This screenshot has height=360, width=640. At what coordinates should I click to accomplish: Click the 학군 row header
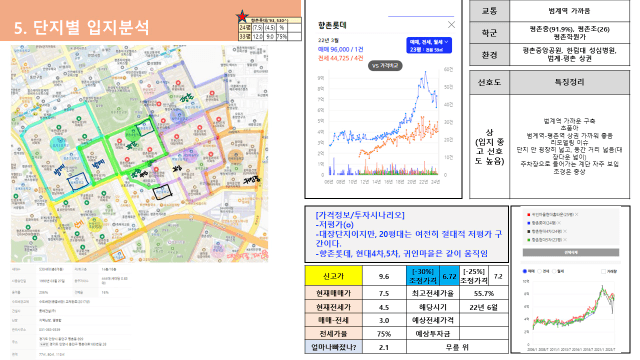point(489,33)
